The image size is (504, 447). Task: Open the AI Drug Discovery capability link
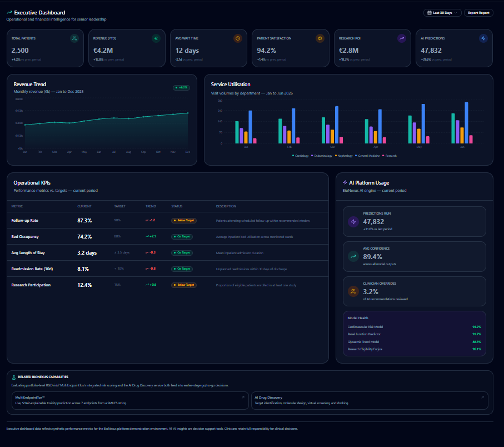tap(370, 400)
